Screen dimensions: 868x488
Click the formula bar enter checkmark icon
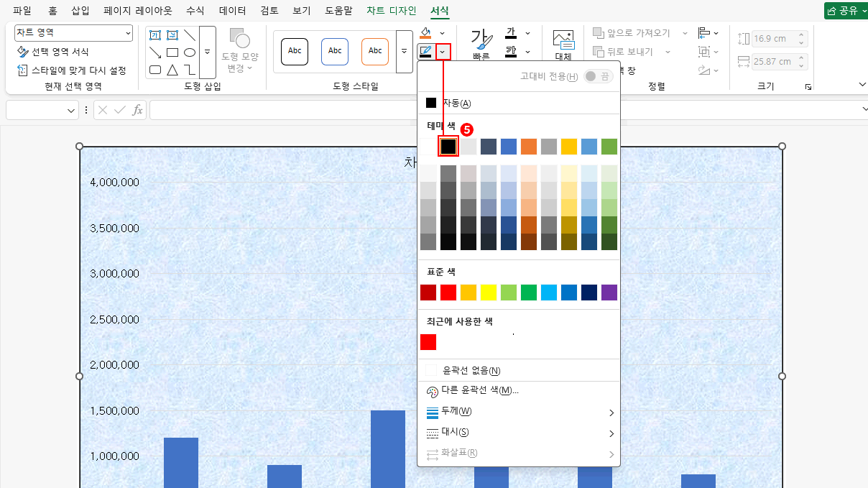tap(120, 110)
